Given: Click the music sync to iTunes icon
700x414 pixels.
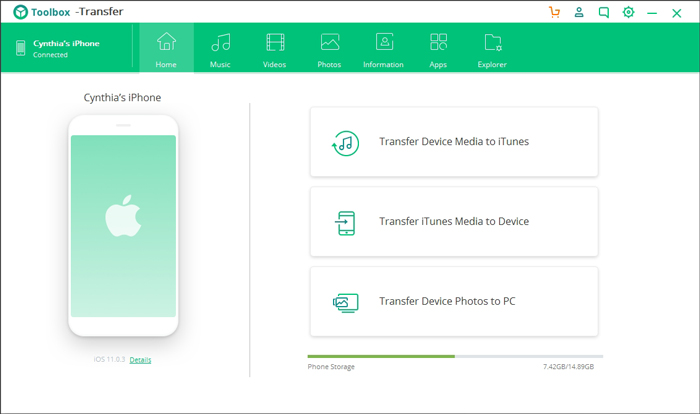Looking at the screenshot, I should pyautogui.click(x=345, y=143).
